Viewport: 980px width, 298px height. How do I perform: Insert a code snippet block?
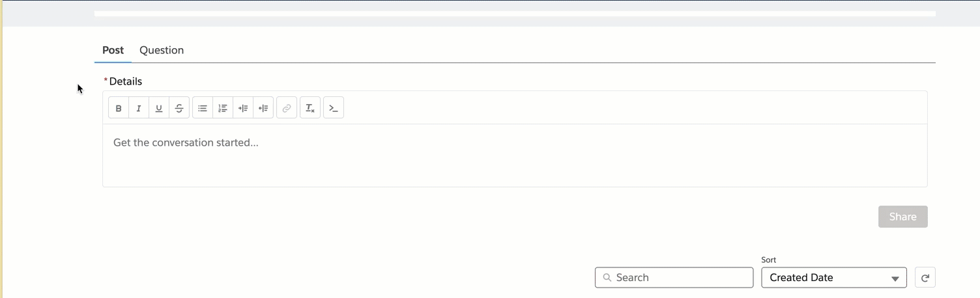(334, 108)
